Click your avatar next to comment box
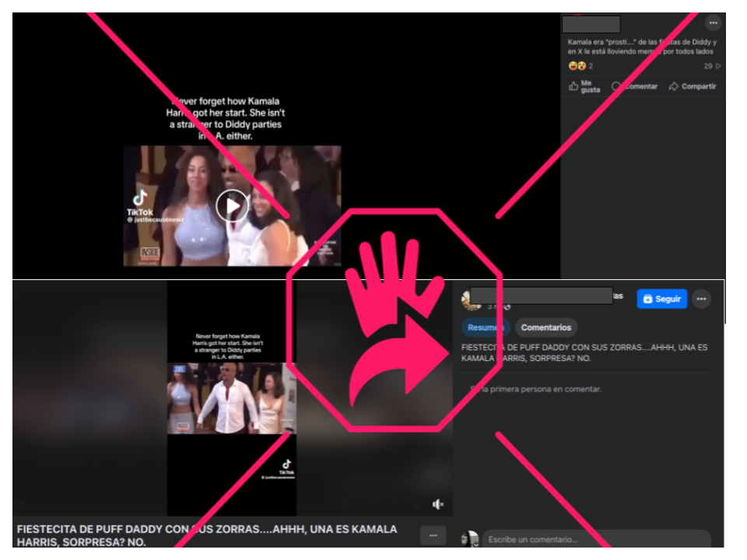This screenshot has height=560, width=747. [x=469, y=539]
